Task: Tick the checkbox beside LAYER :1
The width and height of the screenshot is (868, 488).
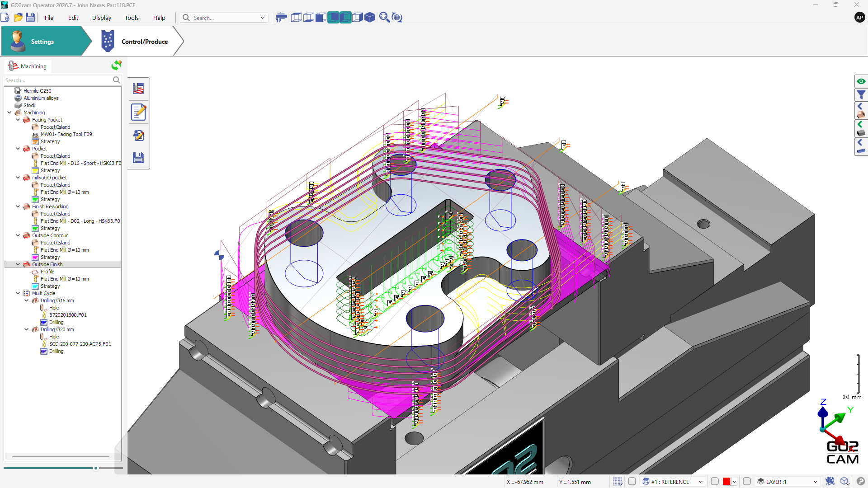Action: coord(747,482)
